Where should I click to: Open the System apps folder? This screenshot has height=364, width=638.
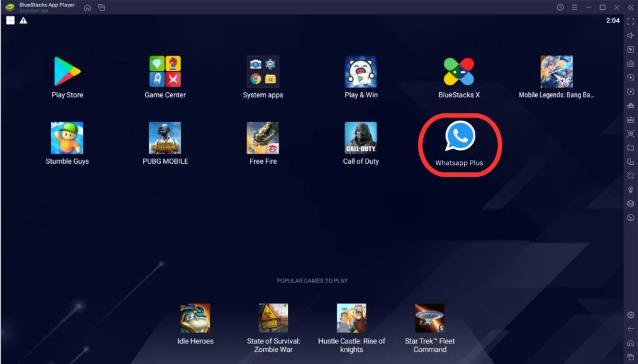(x=263, y=72)
